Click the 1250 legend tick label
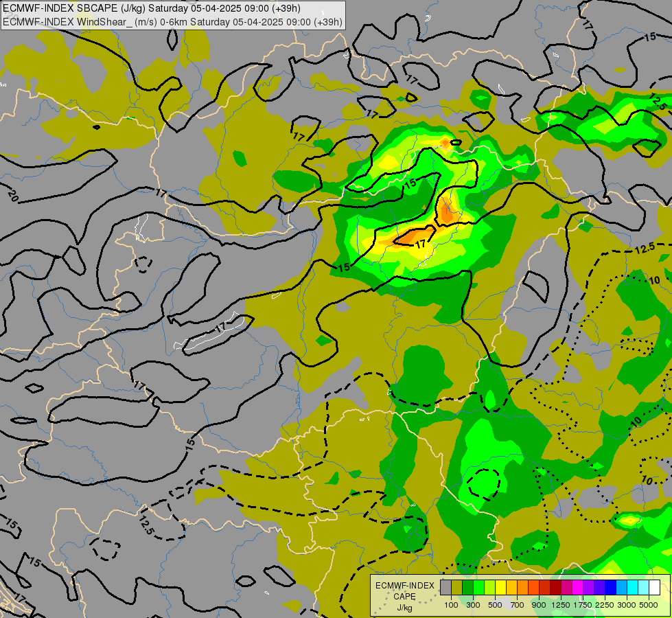672x618 pixels. tap(561, 605)
